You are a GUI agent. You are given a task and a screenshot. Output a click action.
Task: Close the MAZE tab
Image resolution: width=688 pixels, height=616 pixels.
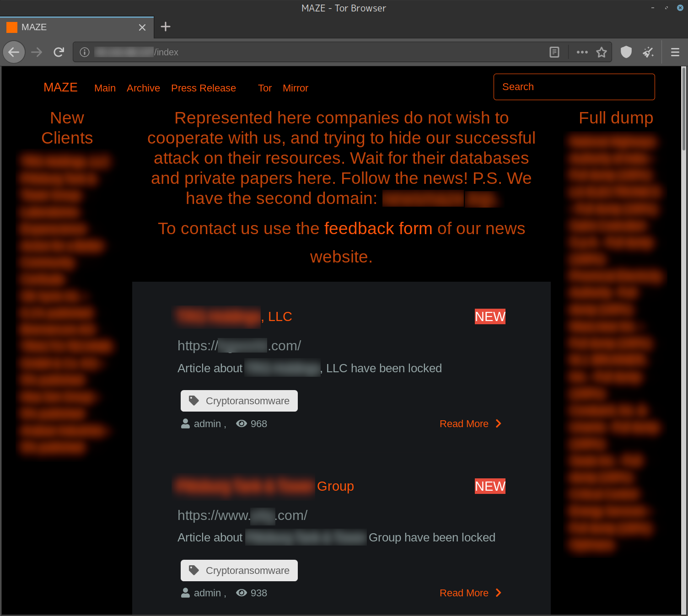coord(142,27)
